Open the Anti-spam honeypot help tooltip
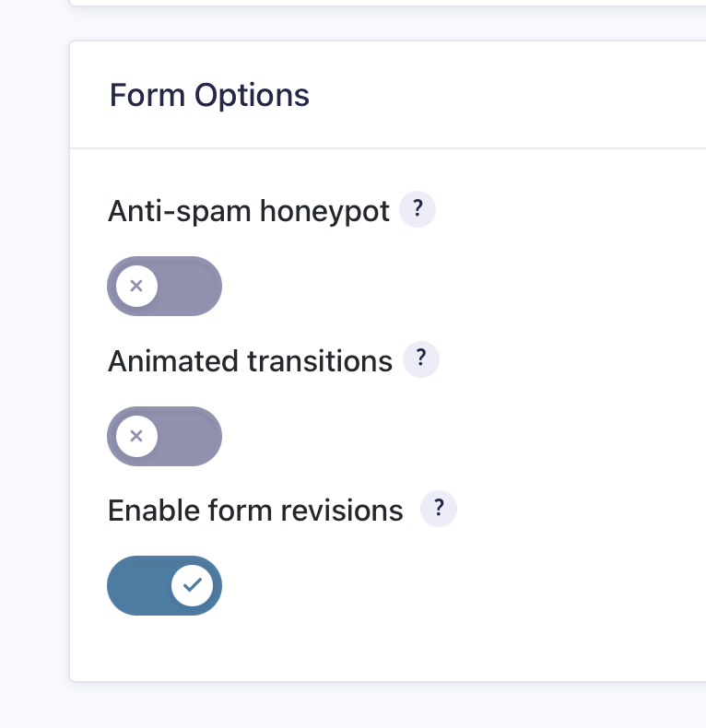This screenshot has width=706, height=728. pos(418,210)
